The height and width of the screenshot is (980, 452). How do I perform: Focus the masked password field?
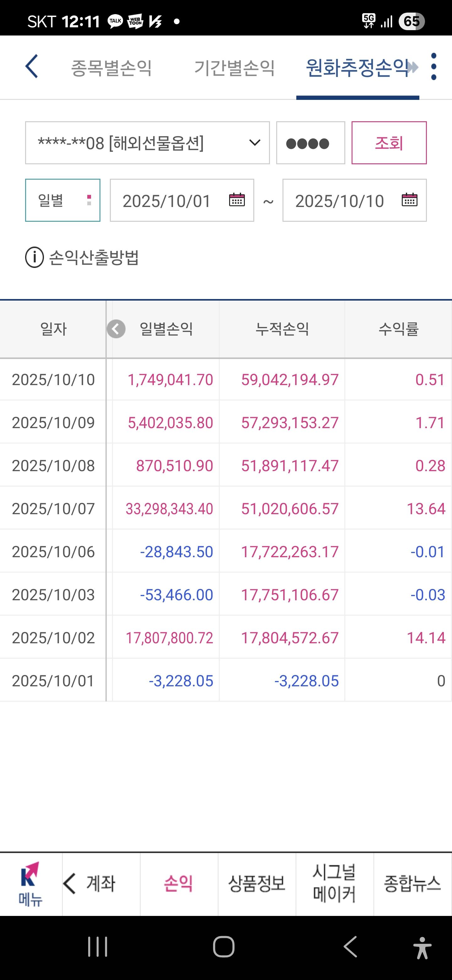(310, 143)
